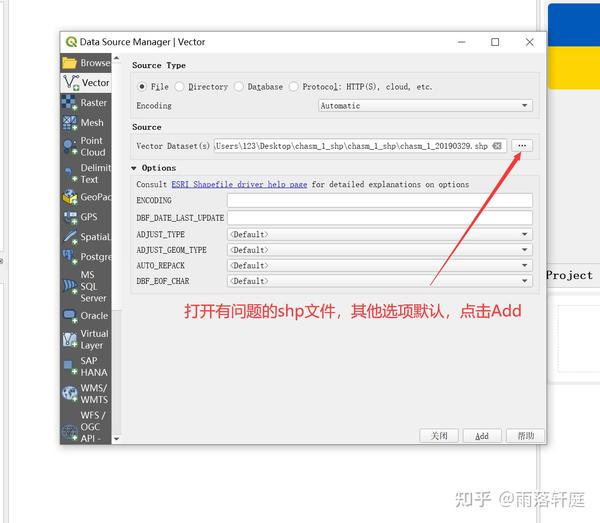
Task: Click the 帮助 help button
Action: pos(525,436)
